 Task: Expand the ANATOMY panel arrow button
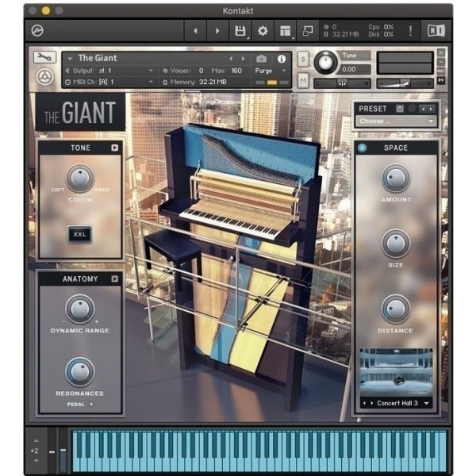[114, 278]
